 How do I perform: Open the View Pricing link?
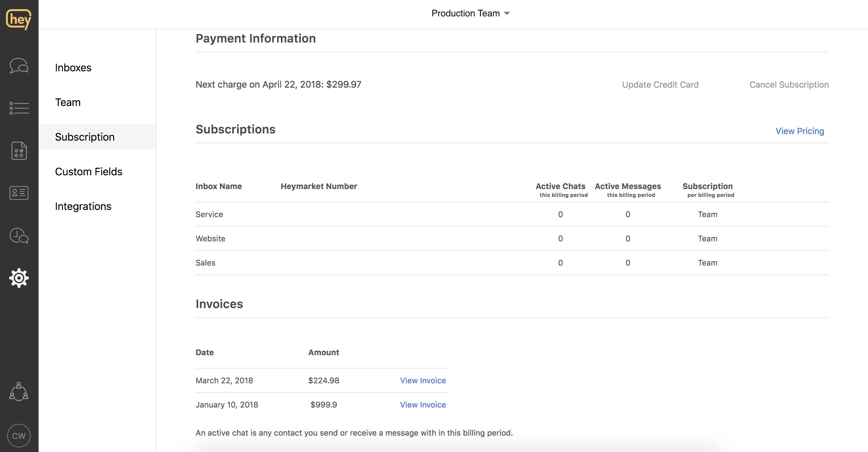(x=800, y=131)
